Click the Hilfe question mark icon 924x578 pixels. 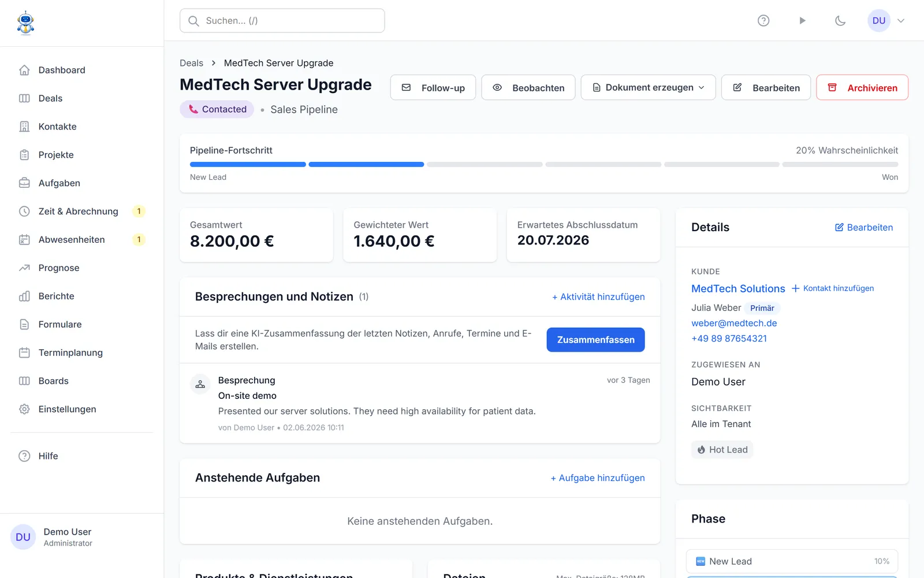24,456
